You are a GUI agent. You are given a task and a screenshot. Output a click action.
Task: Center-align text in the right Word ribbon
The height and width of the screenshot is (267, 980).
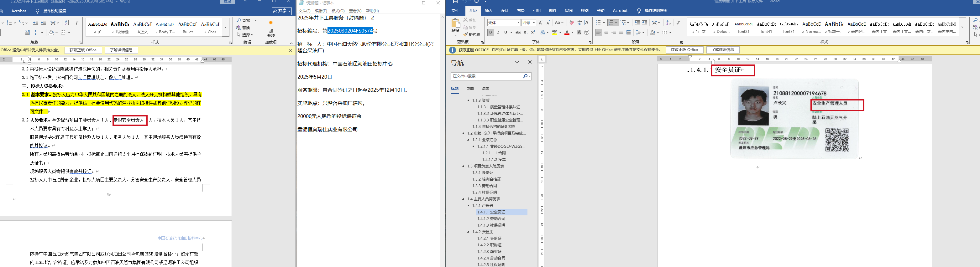click(606, 33)
